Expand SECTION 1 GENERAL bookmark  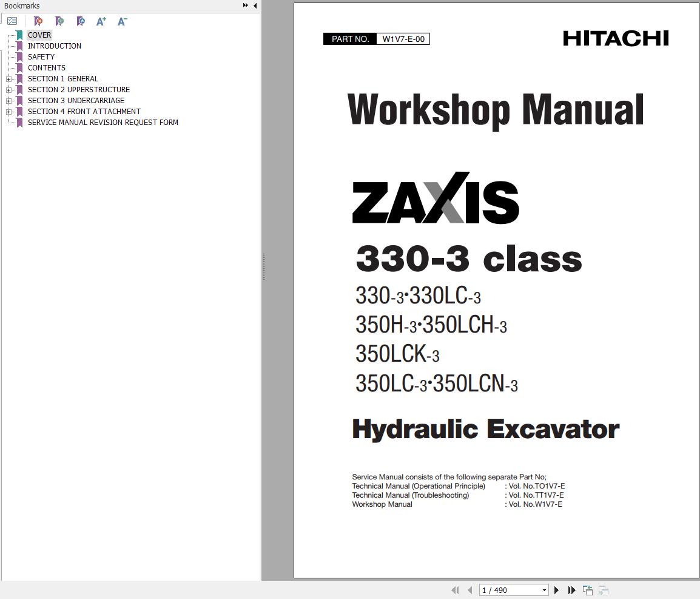8,78
